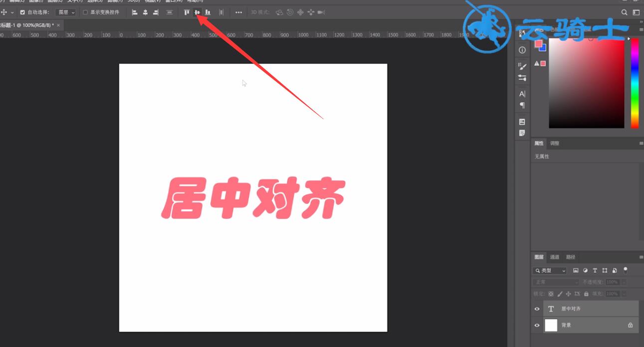Open the 正常 blend mode dropdown
This screenshot has width=644, height=347.
click(x=556, y=282)
